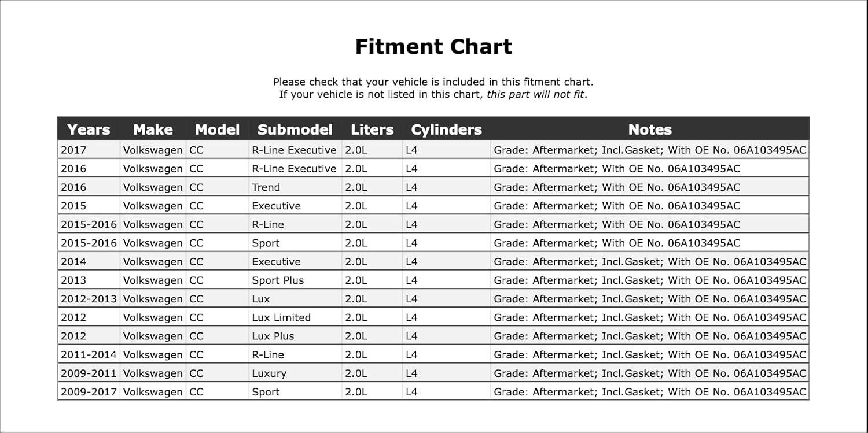Select the 2012-2013 years cell

[x=89, y=299]
